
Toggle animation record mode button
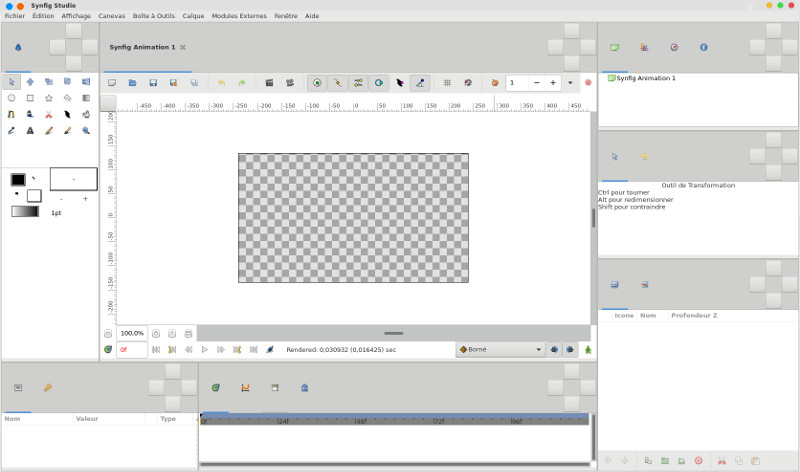[588, 349]
